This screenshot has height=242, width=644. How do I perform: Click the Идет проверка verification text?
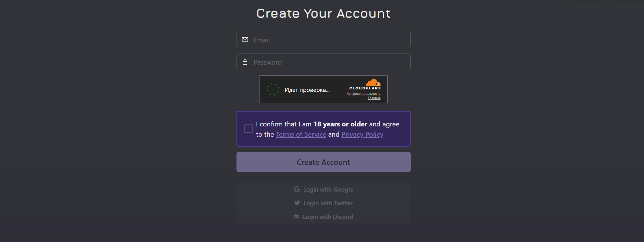(x=307, y=90)
